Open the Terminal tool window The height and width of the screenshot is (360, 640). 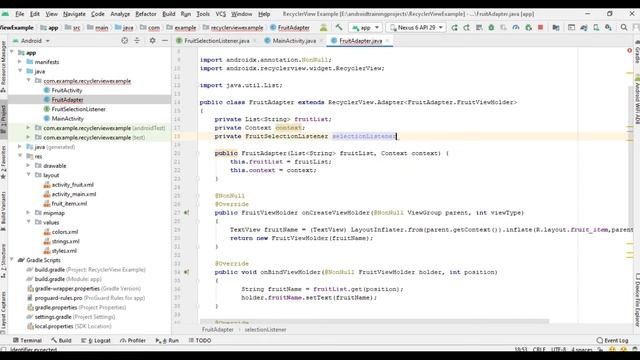click(x=27, y=340)
